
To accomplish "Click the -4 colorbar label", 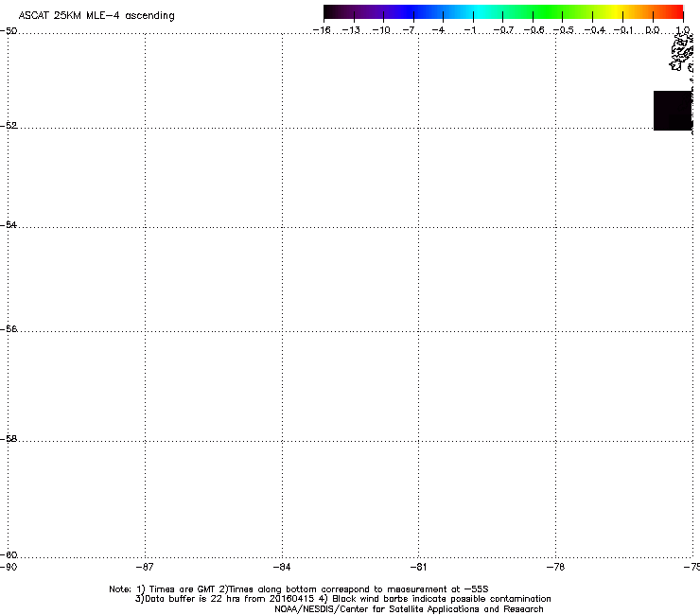I will coord(438,30).
